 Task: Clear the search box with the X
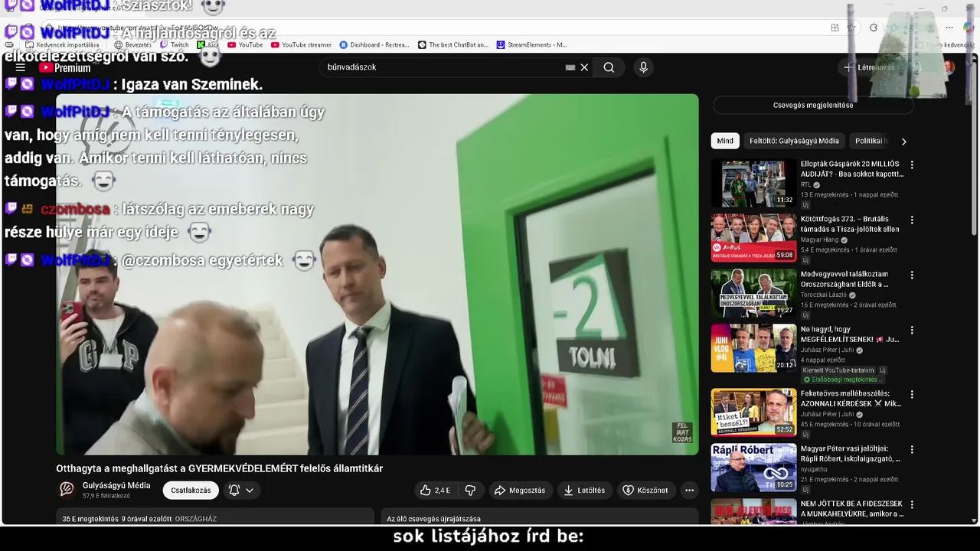(x=584, y=67)
